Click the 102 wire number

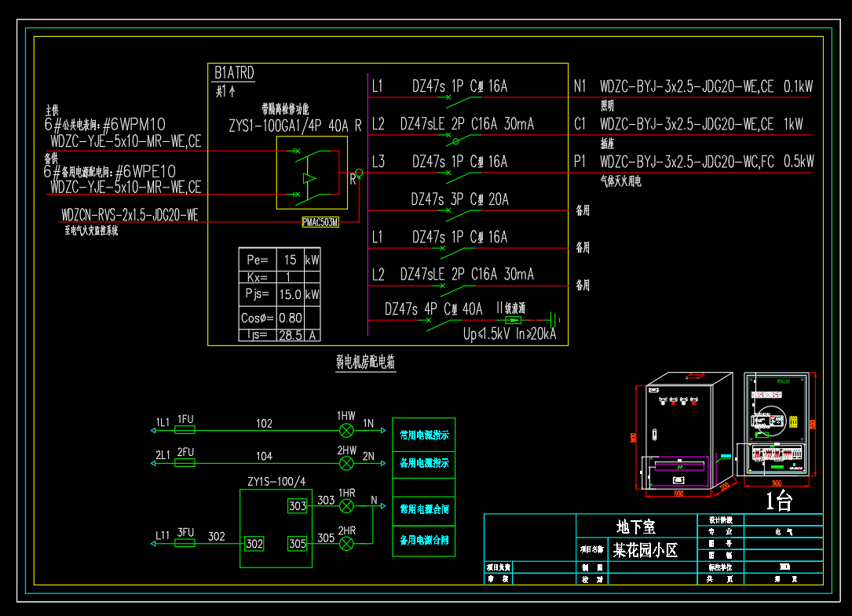tap(264, 423)
